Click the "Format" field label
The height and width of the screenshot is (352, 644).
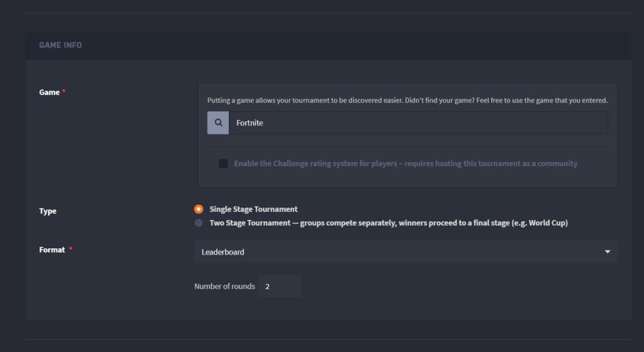52,250
